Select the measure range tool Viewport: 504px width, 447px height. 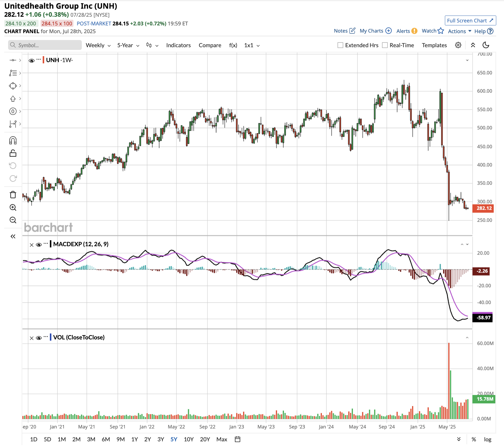[13, 124]
